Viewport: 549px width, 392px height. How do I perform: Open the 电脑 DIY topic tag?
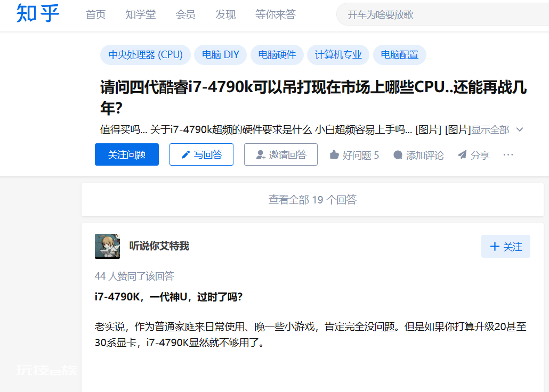(x=221, y=55)
